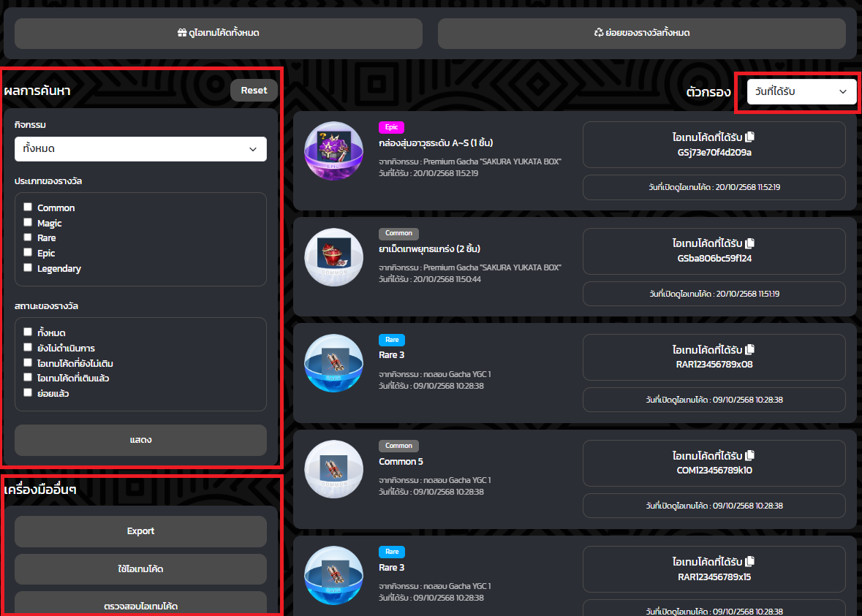
Task: Click copy icon for code GSba806bc59f124
Action: (749, 243)
